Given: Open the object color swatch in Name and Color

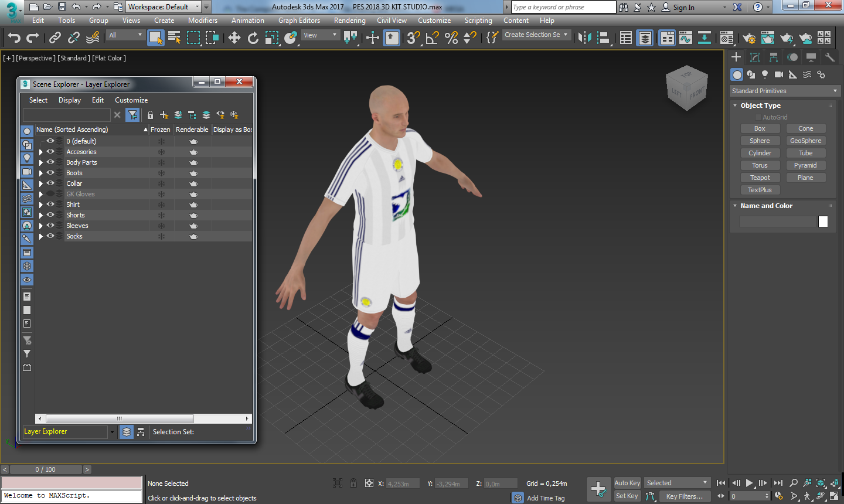Looking at the screenshot, I should (823, 222).
